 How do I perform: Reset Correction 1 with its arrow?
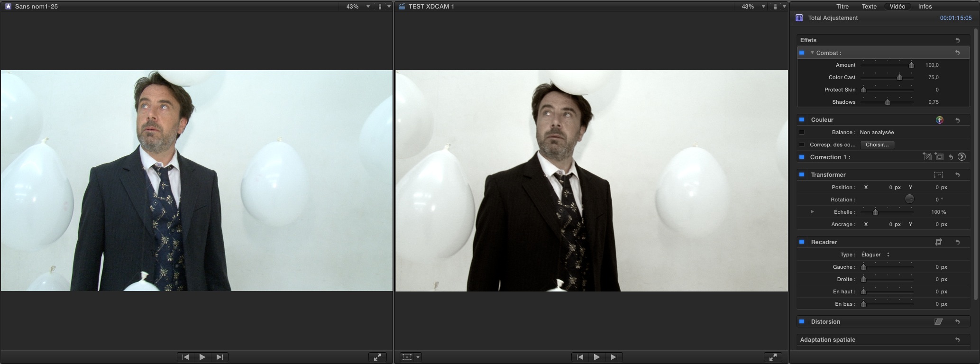(951, 157)
